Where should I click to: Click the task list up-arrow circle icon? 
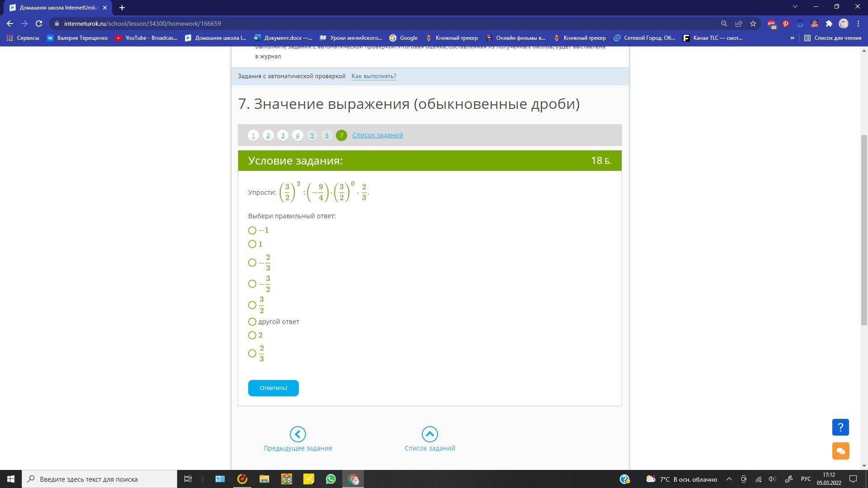click(429, 434)
